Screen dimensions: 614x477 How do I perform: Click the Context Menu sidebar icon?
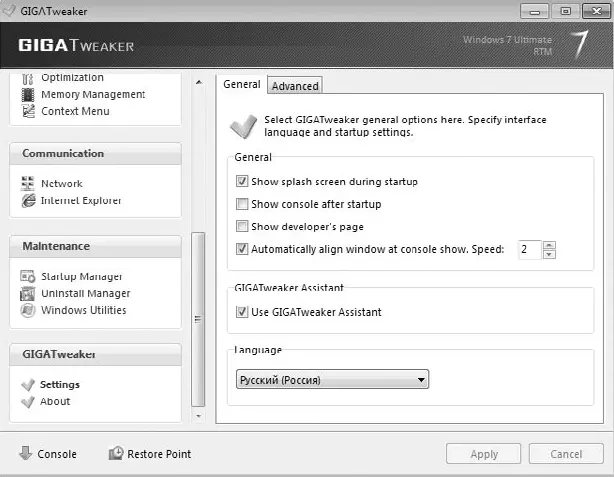coord(28,111)
